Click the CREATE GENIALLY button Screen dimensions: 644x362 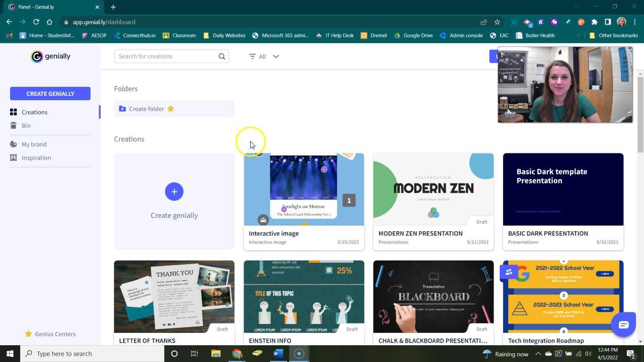[x=50, y=93]
